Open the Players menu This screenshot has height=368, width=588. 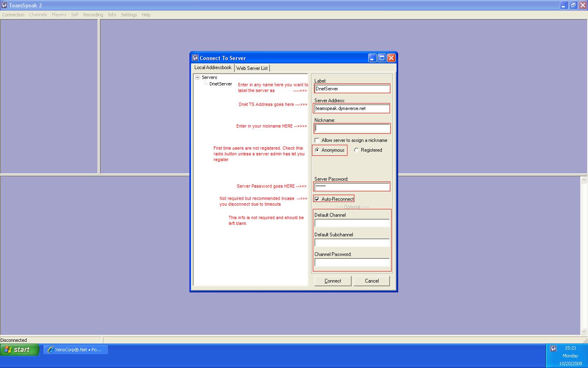tap(59, 15)
